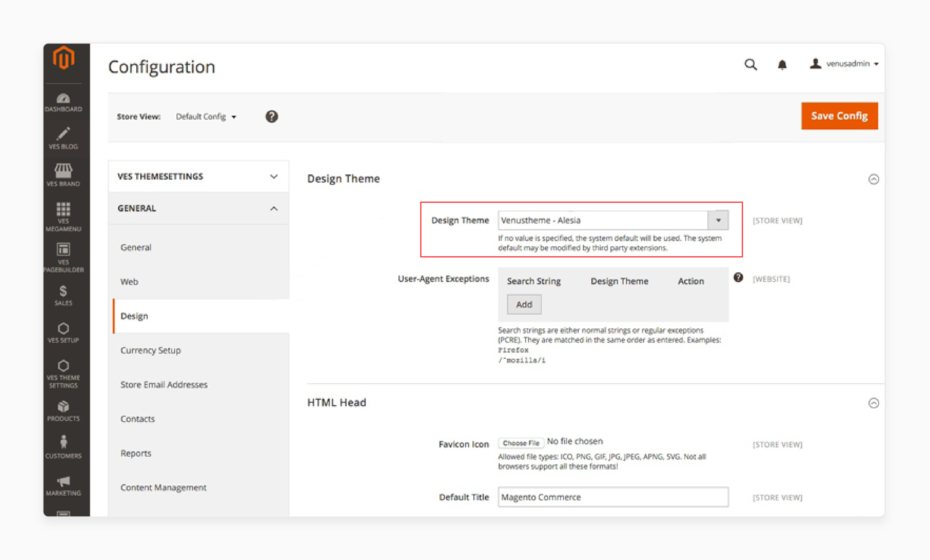The image size is (930, 560).
Task: Open Ves Brand in the sidebar
Action: pyautogui.click(x=63, y=175)
